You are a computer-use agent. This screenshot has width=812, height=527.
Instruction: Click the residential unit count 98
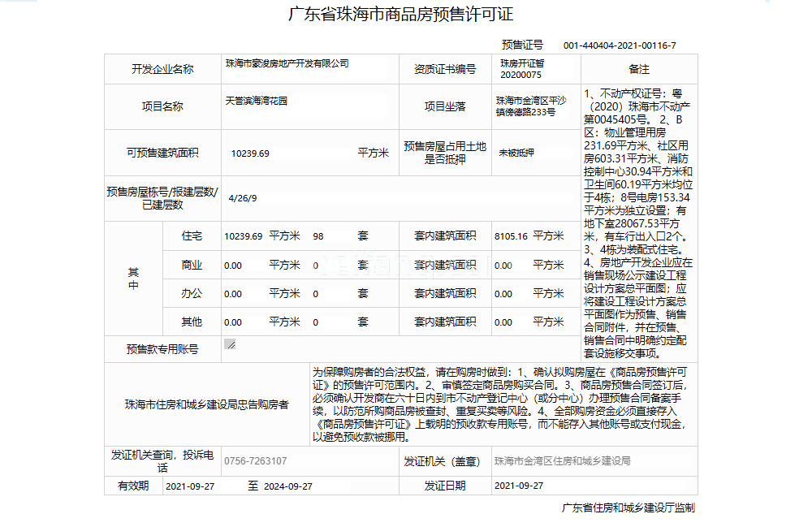tap(317, 236)
